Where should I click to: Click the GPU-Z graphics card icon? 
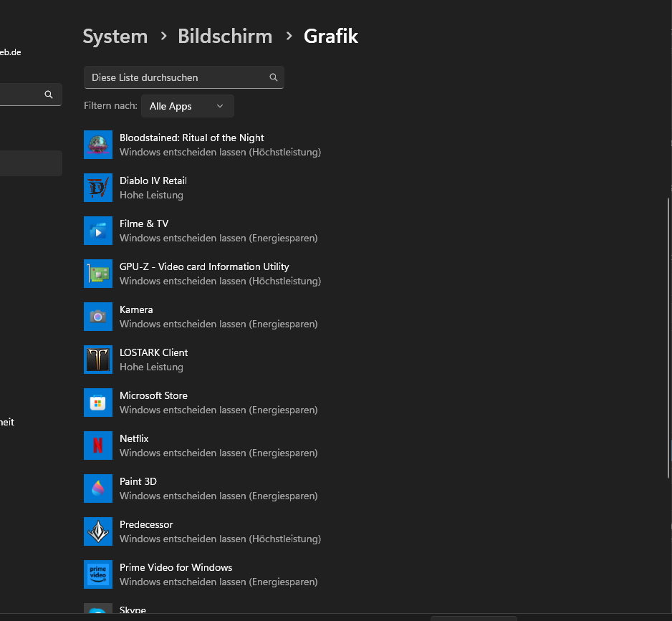coord(98,274)
